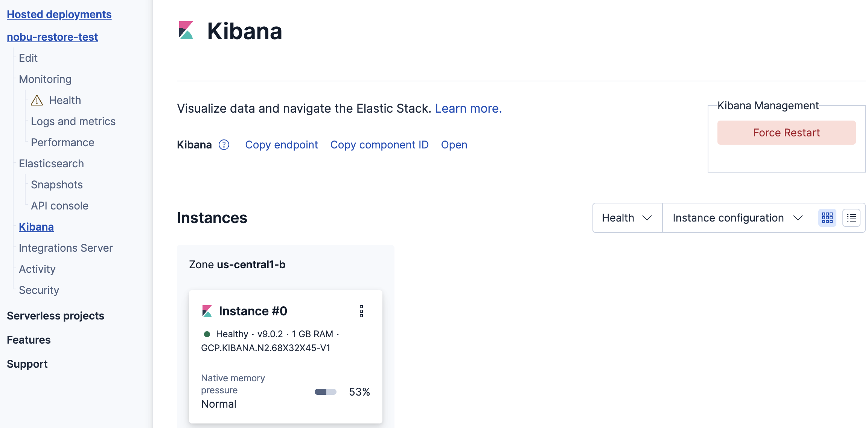Click the native memory pressure bar
Screen dimensions: 868x428
[x=325, y=392]
